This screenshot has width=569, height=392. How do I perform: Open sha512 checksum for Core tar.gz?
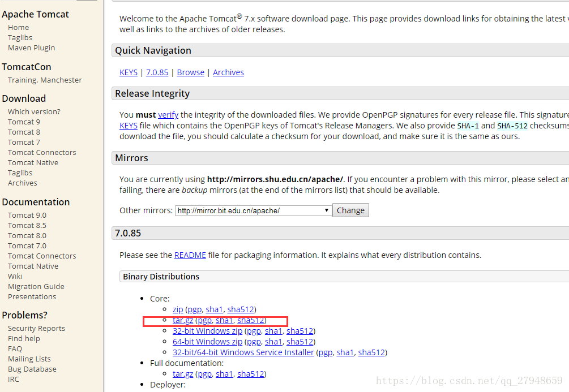click(x=251, y=321)
